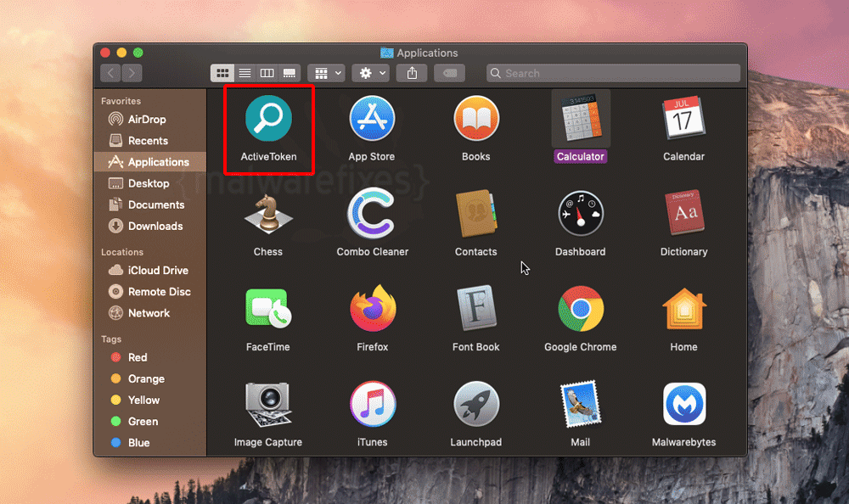Select the Malwarebytes app icon
The height and width of the screenshot is (504, 849).
pyautogui.click(x=683, y=404)
